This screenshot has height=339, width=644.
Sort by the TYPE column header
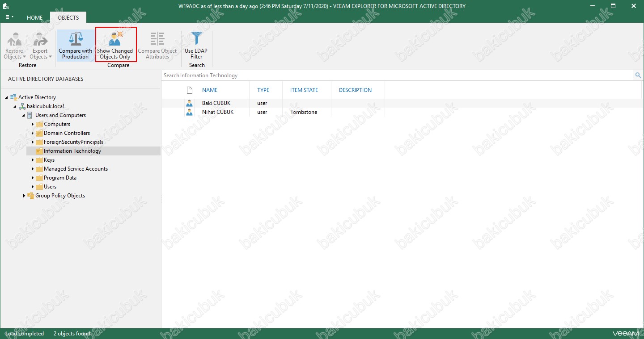pyautogui.click(x=263, y=90)
